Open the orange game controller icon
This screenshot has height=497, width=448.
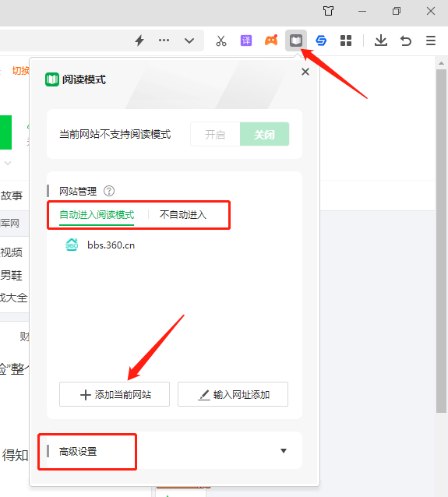click(x=271, y=41)
